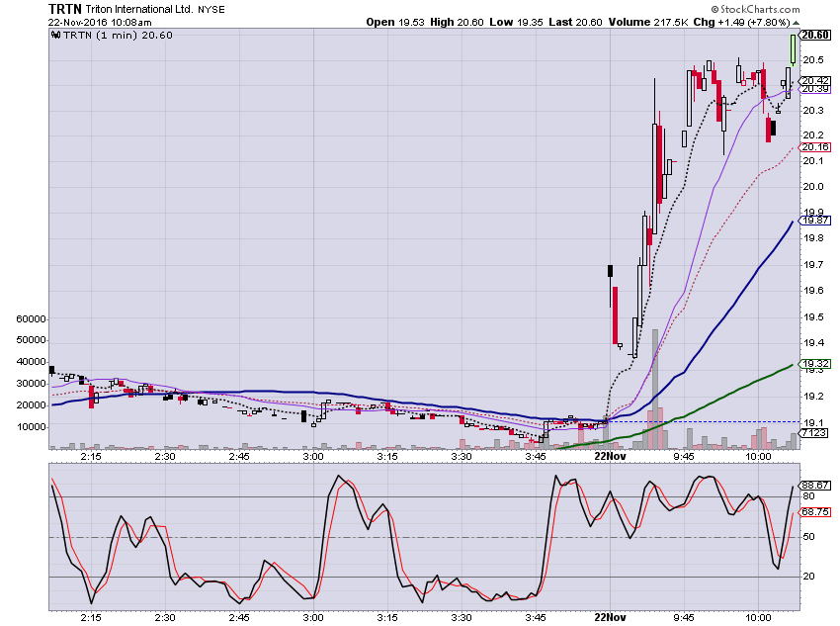Viewport: 840px width, 626px height.
Task: Click the Low value 19.35
Action: click(x=530, y=23)
